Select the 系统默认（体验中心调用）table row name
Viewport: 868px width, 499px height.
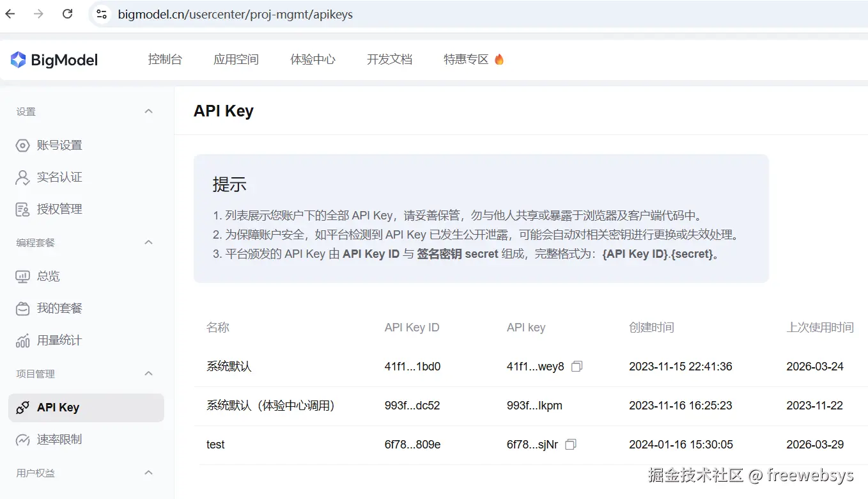click(270, 406)
